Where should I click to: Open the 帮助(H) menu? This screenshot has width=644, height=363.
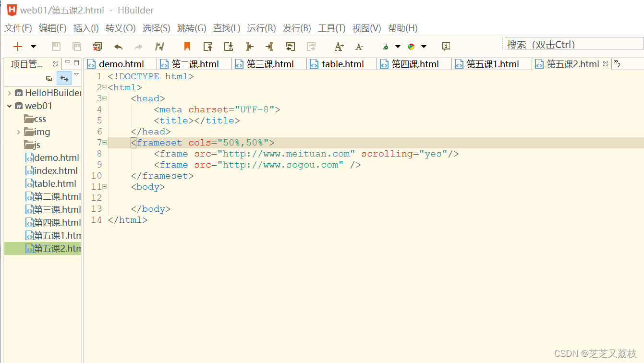point(403,28)
